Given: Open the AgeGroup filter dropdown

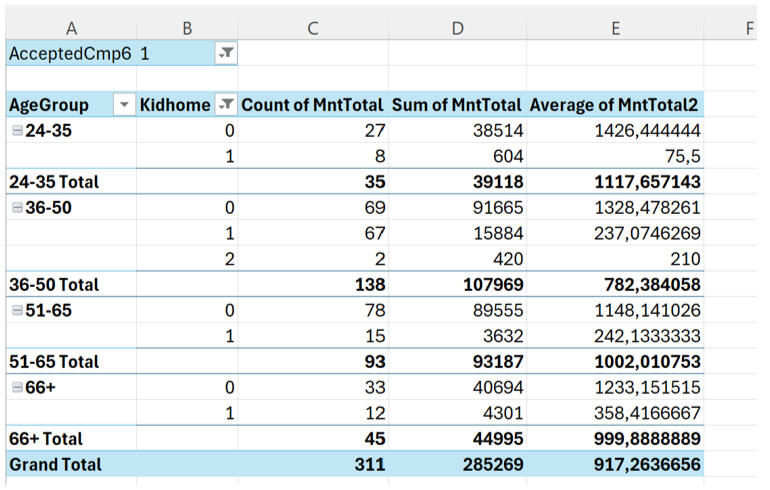Looking at the screenshot, I should (124, 105).
